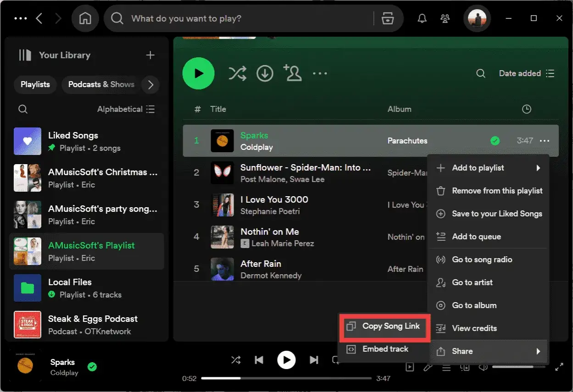Image resolution: width=573 pixels, height=392 pixels.
Task: Open the lyrics microphone icon in playback bar
Action: click(428, 367)
